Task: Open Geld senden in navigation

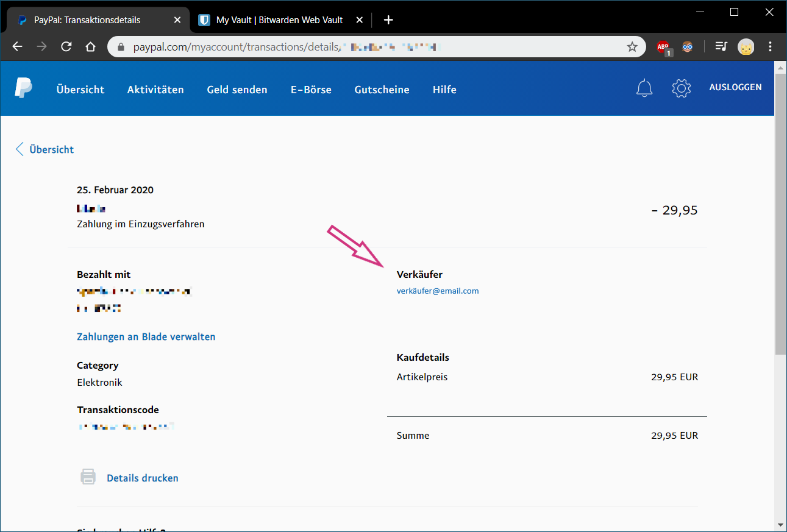Action: 237,90
